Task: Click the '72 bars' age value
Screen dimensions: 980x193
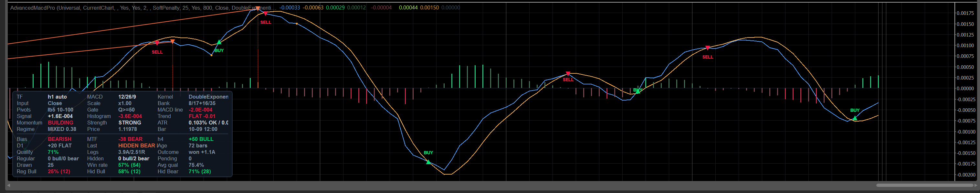Action: (x=198, y=145)
